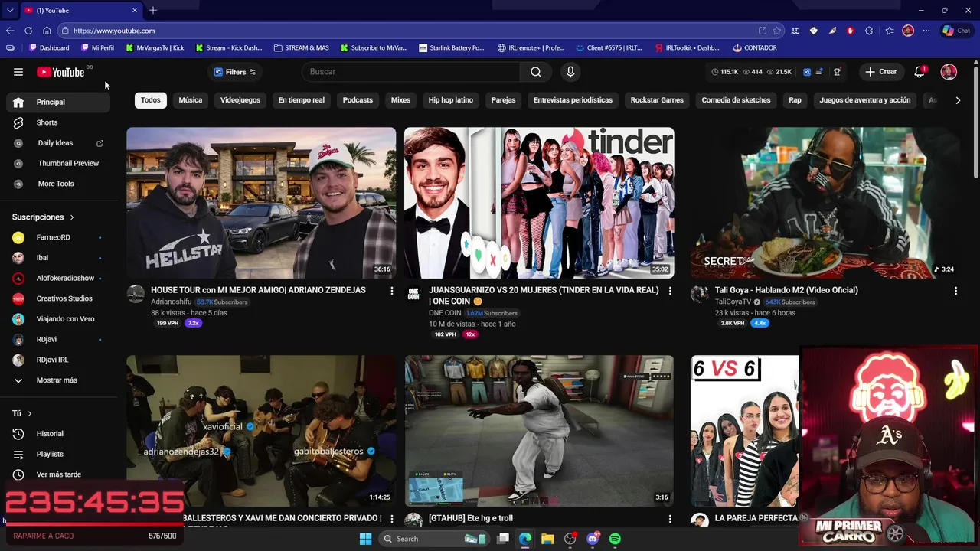Open the Adrianoshifu channel link
The width and height of the screenshot is (980, 551).
click(x=171, y=302)
